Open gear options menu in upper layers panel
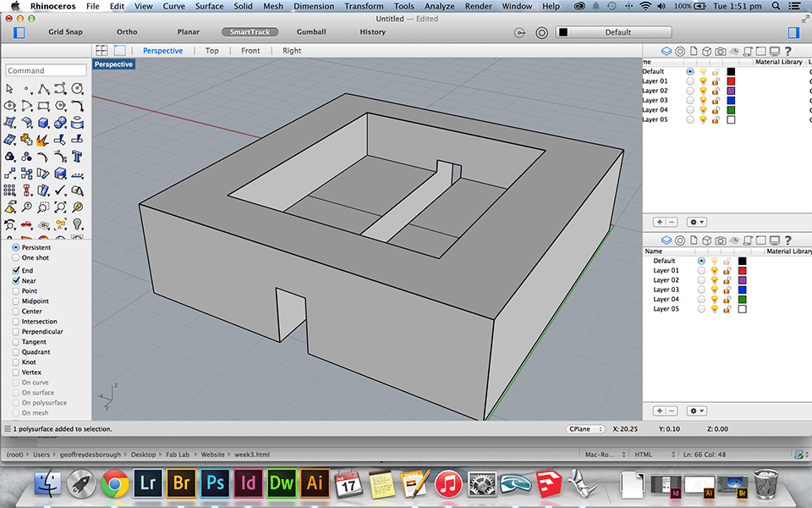812x508 pixels. click(696, 222)
